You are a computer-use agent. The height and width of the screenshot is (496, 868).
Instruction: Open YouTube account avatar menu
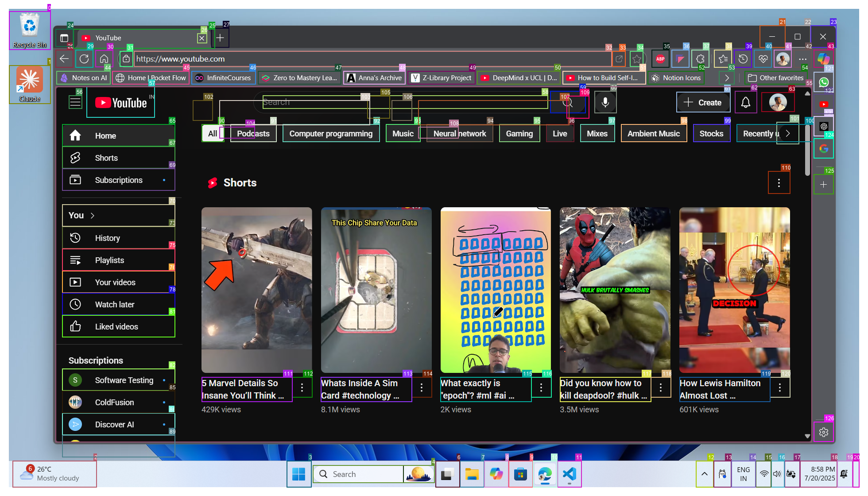coord(778,102)
